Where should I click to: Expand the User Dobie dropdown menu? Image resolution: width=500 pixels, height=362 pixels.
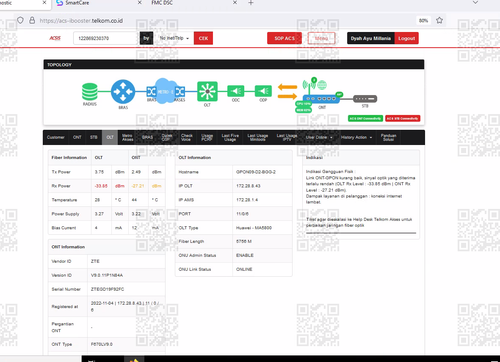click(319, 137)
